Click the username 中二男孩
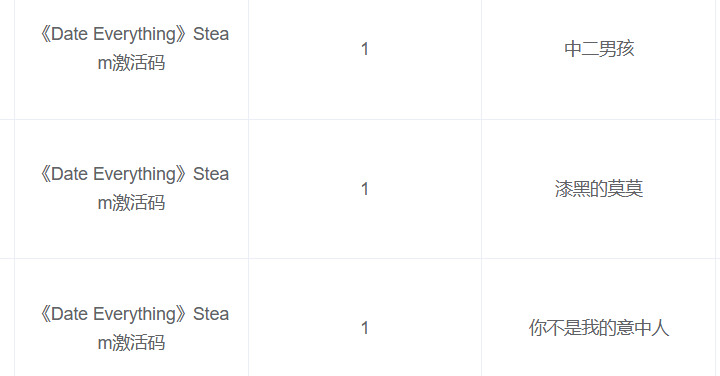 [x=599, y=49]
